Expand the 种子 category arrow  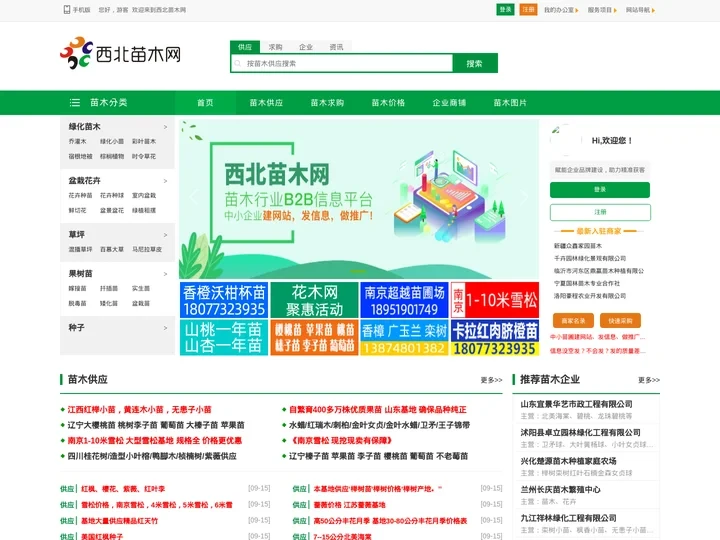pos(166,328)
